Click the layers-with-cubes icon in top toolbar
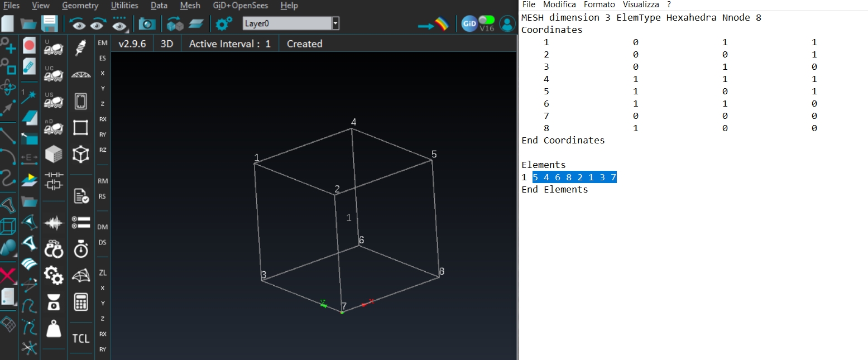868x360 pixels. 175,23
